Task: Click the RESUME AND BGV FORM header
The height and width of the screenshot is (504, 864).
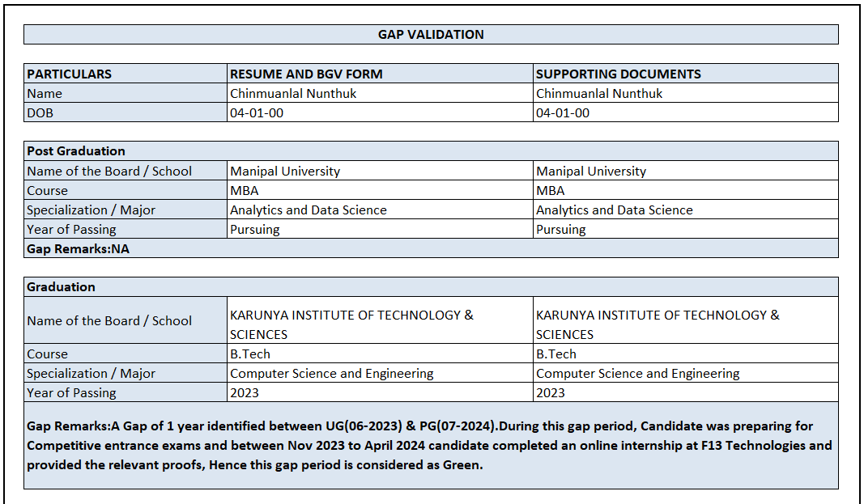Action: tap(306, 74)
